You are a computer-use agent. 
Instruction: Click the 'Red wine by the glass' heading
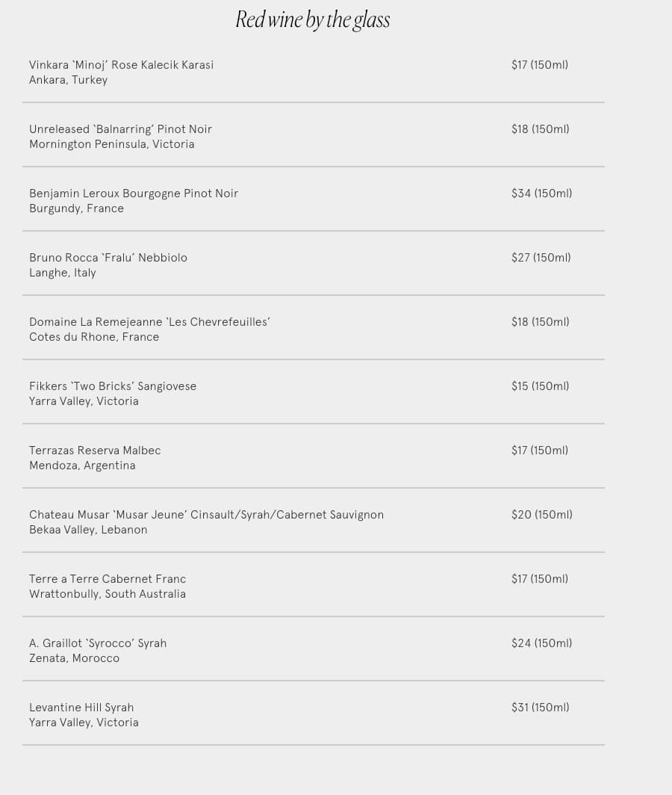point(313,19)
